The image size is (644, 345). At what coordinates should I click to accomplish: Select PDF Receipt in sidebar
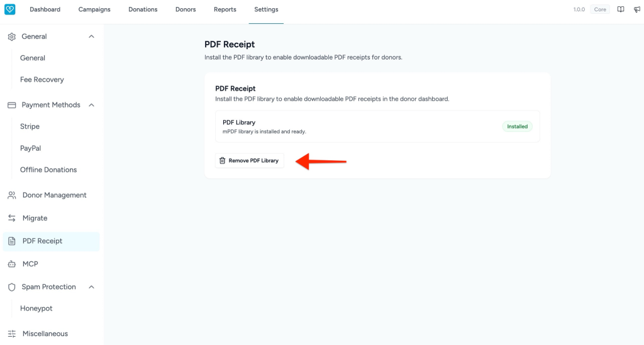[x=52, y=241]
